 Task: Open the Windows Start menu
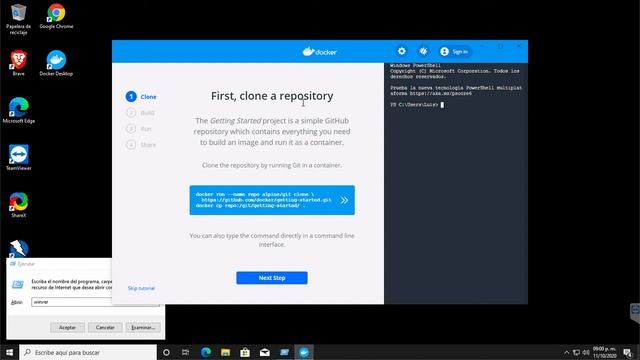point(9,352)
